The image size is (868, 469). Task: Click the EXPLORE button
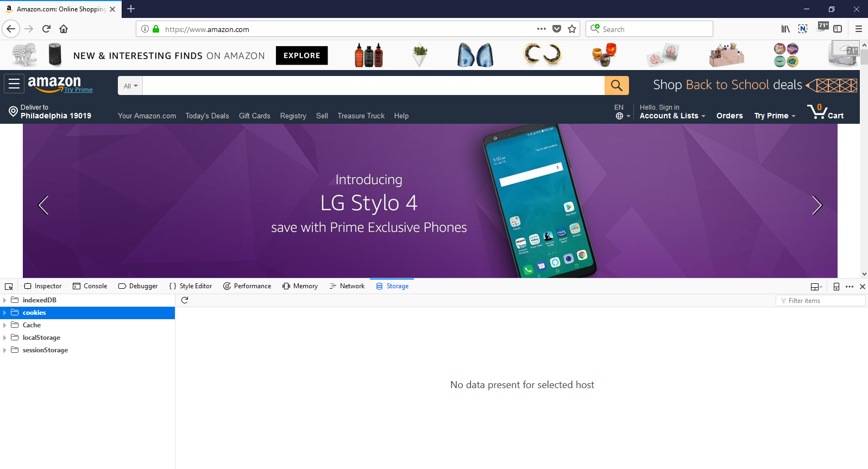(302, 55)
